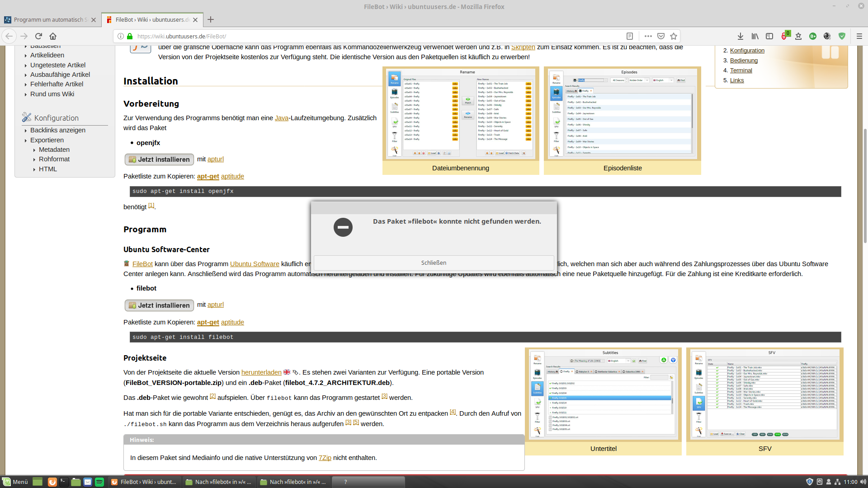Click Exportieren in the sidebar

click(47, 140)
